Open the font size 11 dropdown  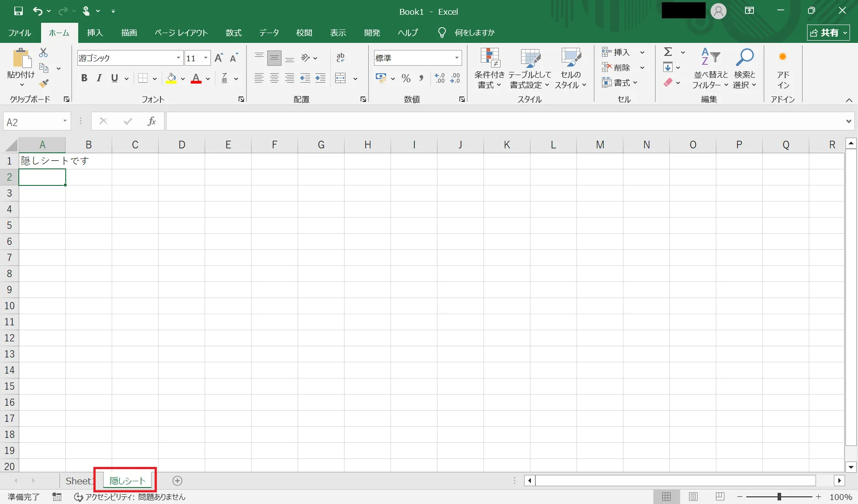click(206, 58)
